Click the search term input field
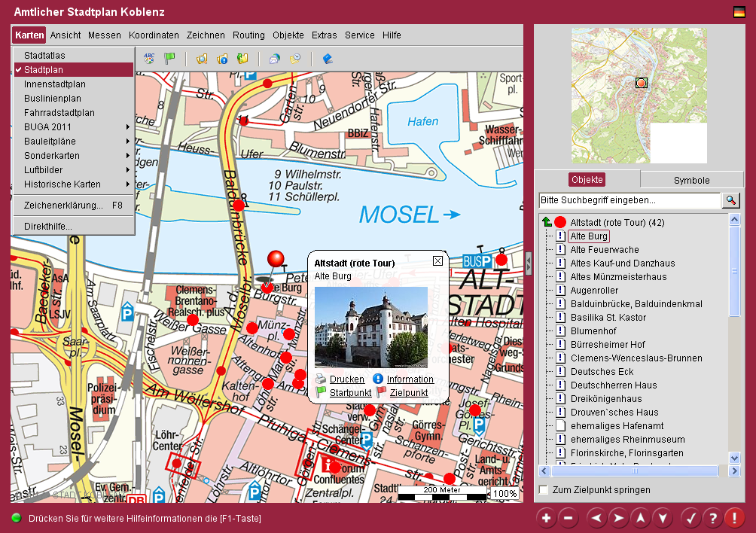756x533 pixels. coord(629,200)
